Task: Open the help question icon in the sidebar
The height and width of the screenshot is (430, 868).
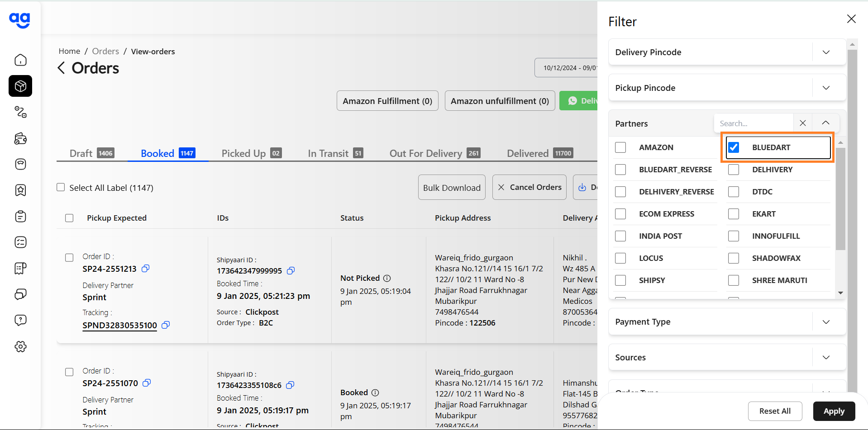Action: [x=20, y=320]
